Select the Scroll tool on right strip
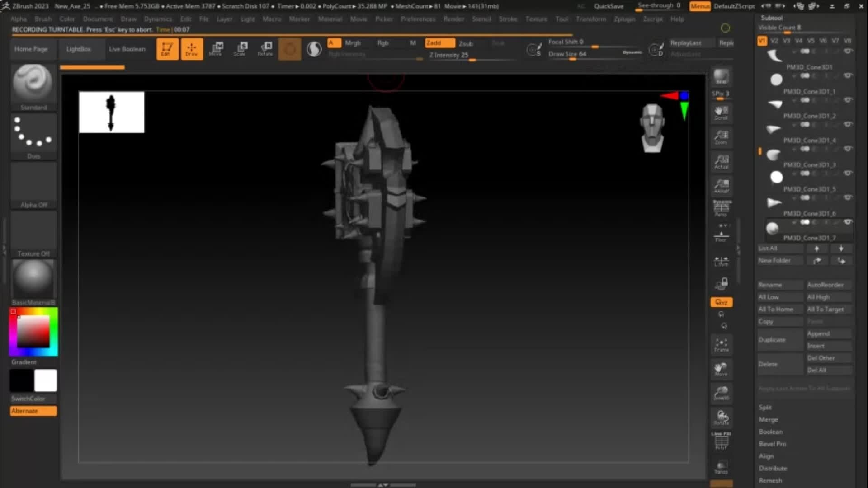 coord(721,113)
